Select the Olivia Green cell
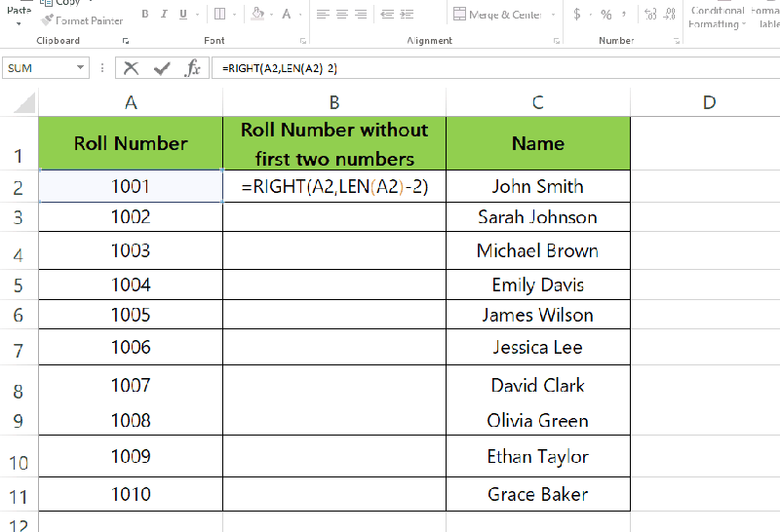Screen dimensions: 780x532 click(538, 421)
